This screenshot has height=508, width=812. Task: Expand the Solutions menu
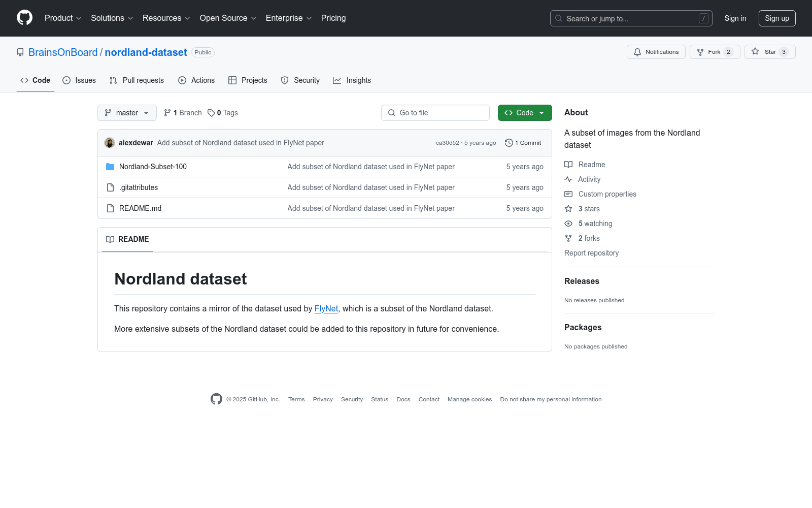pos(112,18)
